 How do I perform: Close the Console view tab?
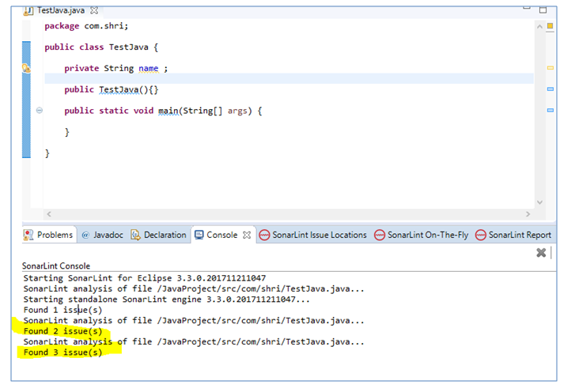coord(247,235)
